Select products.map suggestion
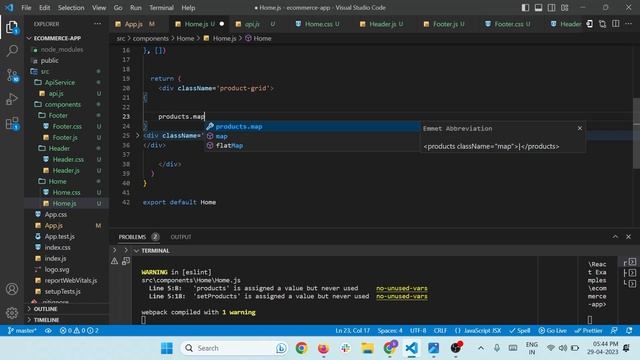Viewport: 640px width, 360px height. (x=312, y=127)
